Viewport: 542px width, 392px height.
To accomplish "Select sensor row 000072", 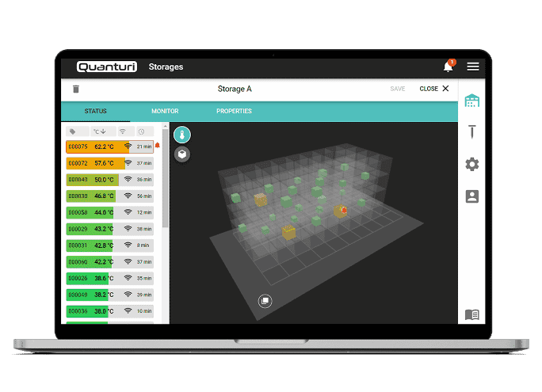I will [109, 163].
